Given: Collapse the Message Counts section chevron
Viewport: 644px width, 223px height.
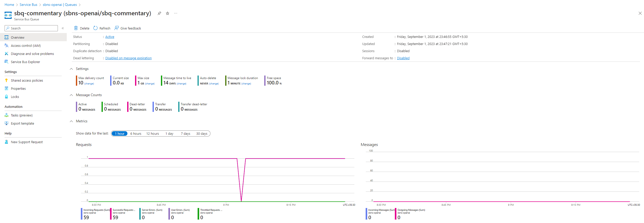Looking at the screenshot, I should (71, 95).
